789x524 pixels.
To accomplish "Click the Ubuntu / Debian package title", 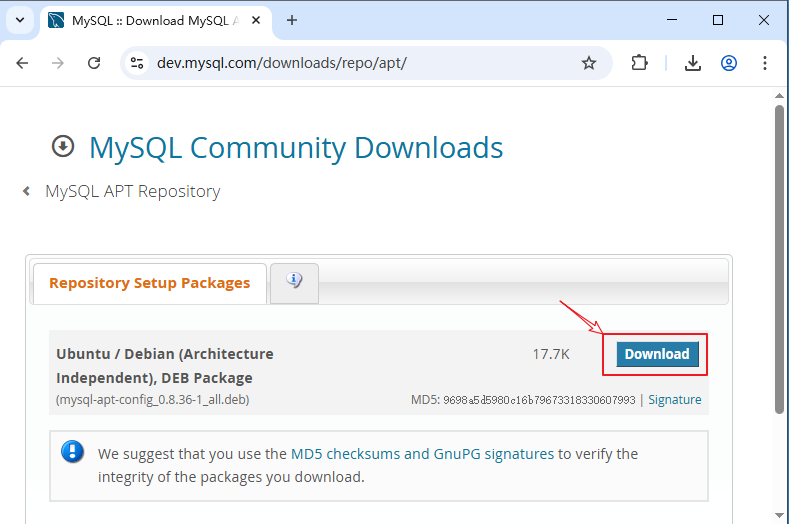I will 165,366.
